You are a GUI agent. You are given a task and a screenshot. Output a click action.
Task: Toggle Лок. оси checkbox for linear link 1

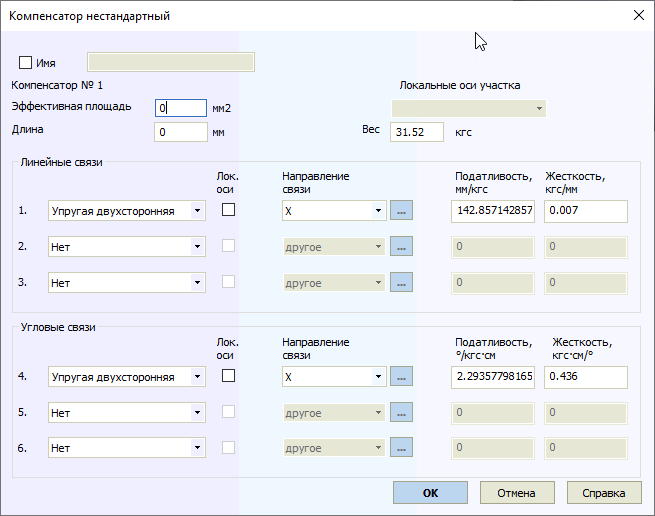[x=229, y=211]
